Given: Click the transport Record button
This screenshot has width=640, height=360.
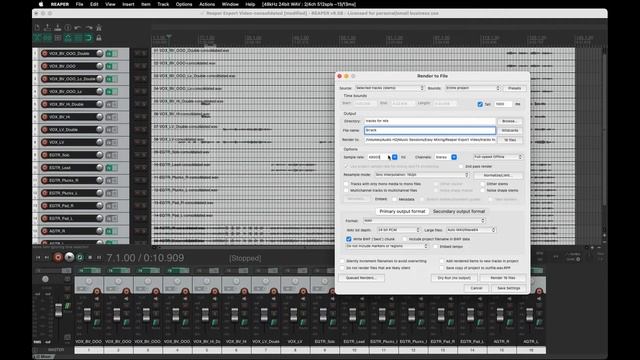Looking at the screenshot, I should coord(58,257).
